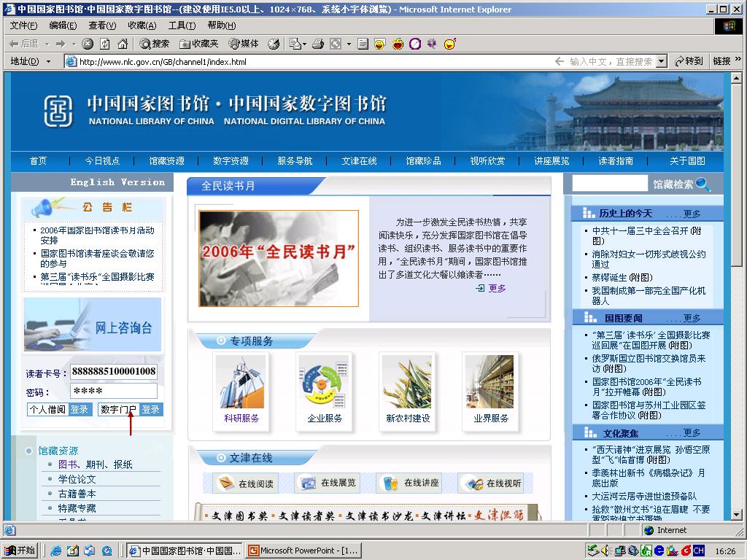Image resolution: width=747 pixels, height=560 pixels.
Task: Open the Edit button dropdown arrow
Action: [x=349, y=44]
